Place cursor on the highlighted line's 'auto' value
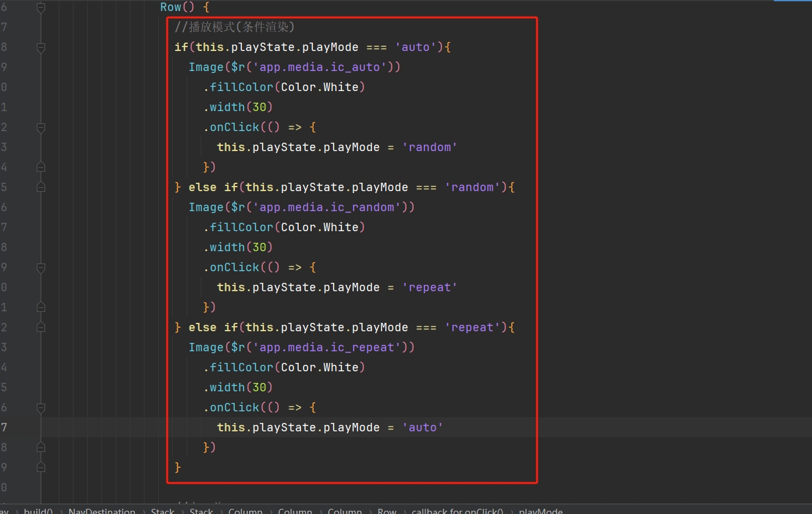The image size is (812, 514). pyautogui.click(x=423, y=427)
